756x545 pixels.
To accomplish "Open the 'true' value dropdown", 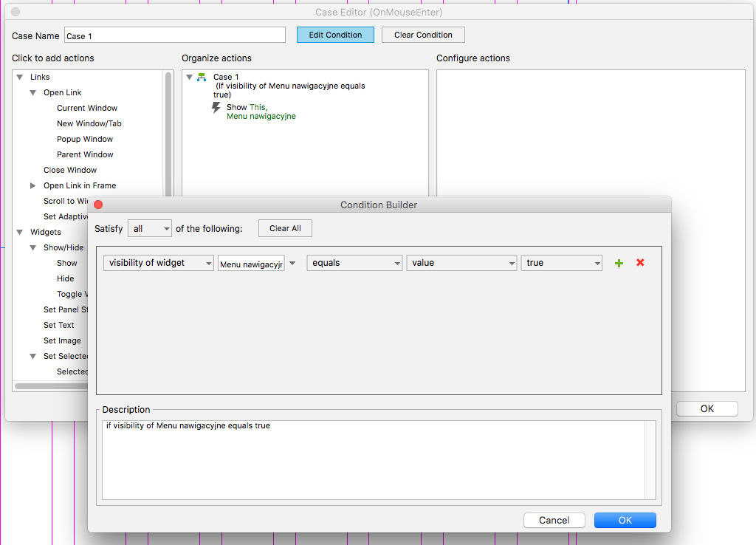I will click(561, 262).
